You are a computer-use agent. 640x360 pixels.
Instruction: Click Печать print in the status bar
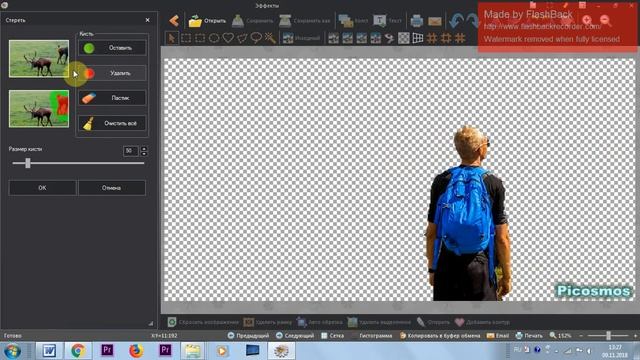click(x=529, y=336)
